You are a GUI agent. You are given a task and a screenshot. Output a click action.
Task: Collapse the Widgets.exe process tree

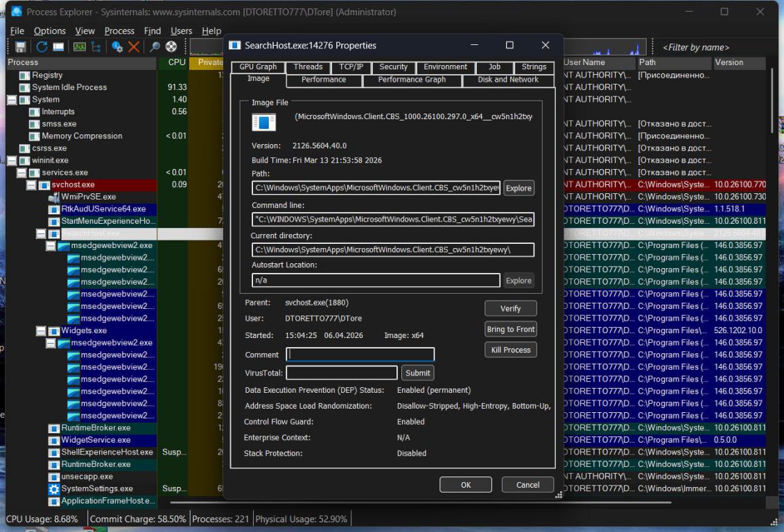[41, 331]
